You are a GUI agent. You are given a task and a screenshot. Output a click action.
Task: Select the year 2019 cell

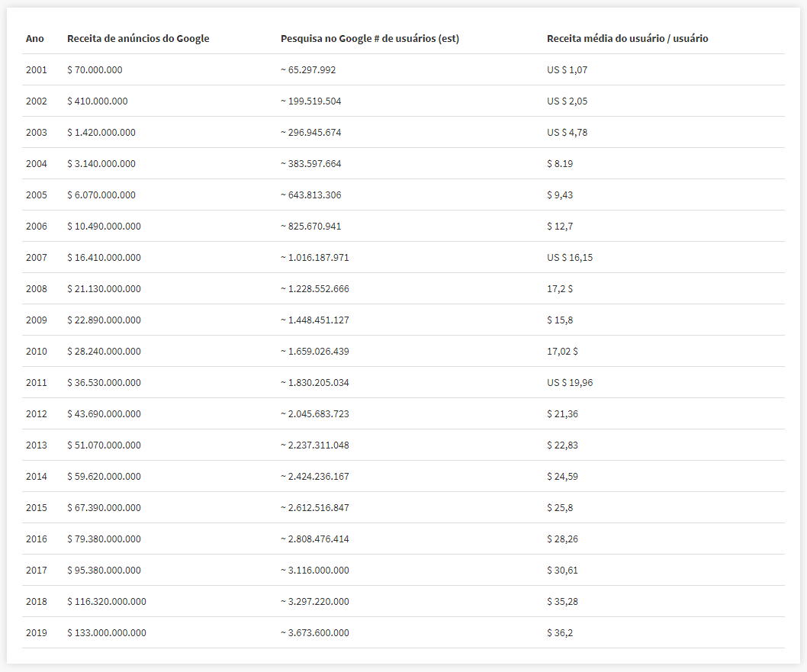[x=37, y=633]
